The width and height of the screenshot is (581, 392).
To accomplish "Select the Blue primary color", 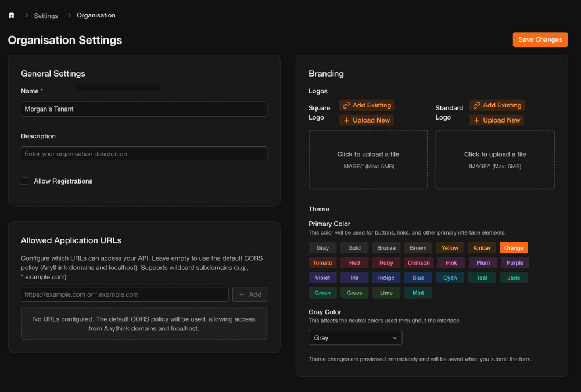I will 418,278.
